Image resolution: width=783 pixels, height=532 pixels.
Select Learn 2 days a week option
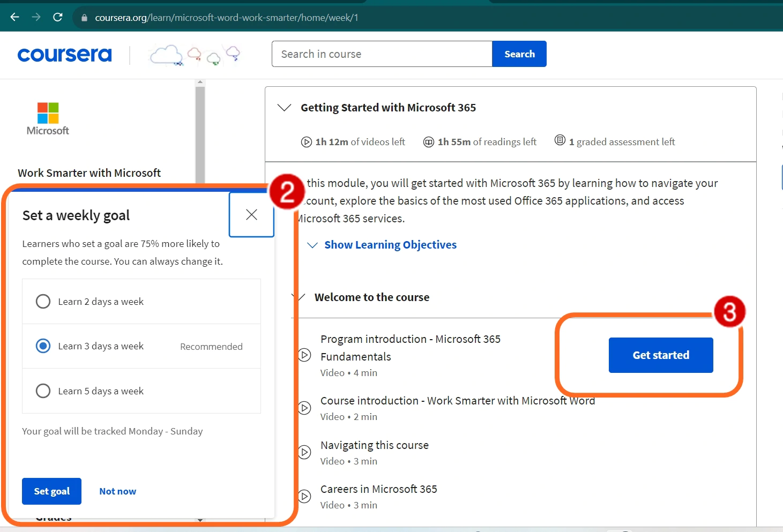click(43, 301)
